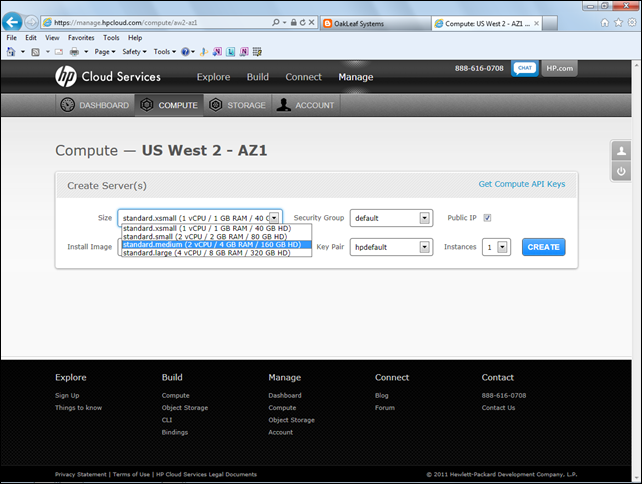Screen dimensions: 642x484
Task: Click the notes grid icon at toolbar end
Action: [257, 52]
